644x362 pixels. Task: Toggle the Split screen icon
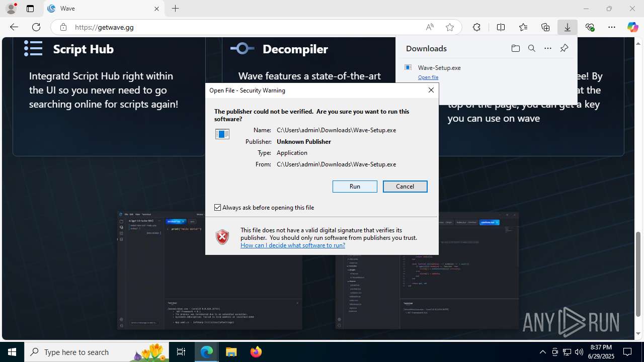[501, 27]
